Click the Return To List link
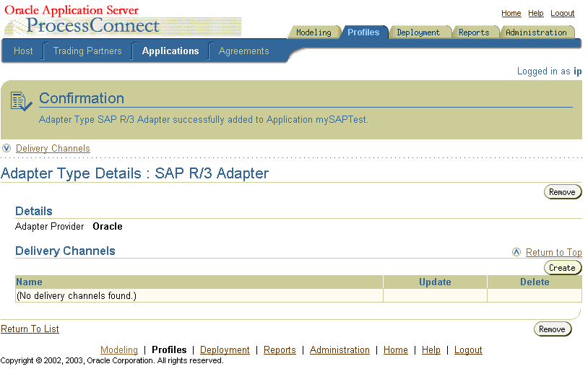The height and width of the screenshot is (369, 588). [x=30, y=329]
